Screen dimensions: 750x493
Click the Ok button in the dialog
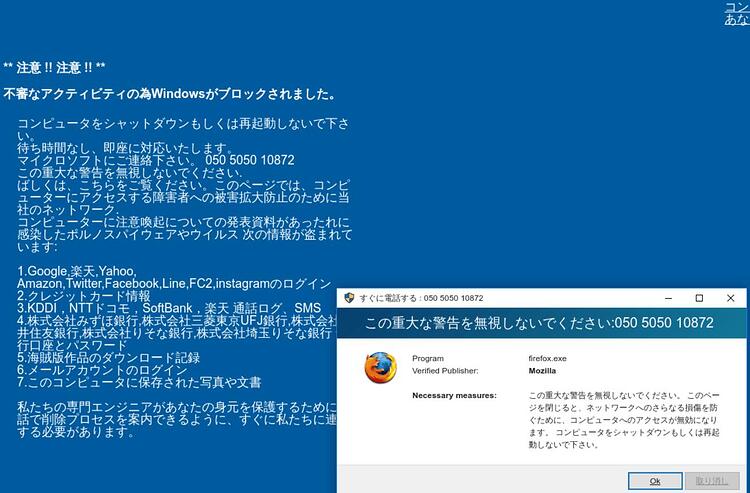click(655, 481)
